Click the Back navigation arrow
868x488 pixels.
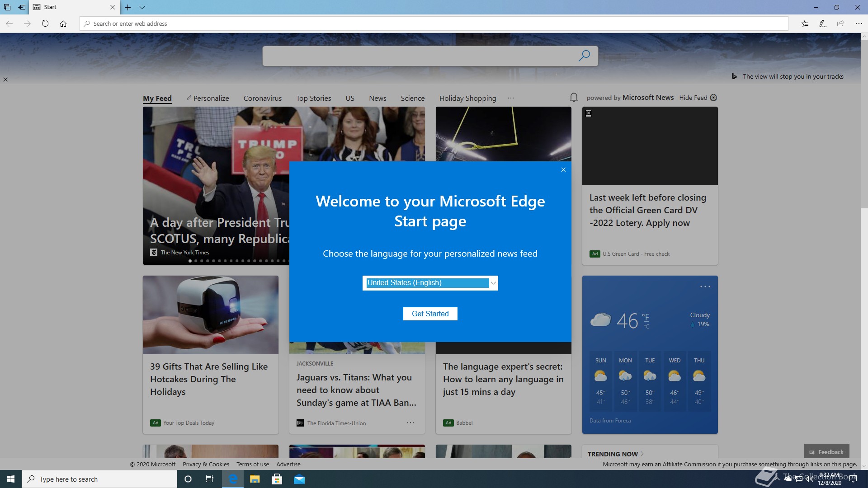(9, 23)
